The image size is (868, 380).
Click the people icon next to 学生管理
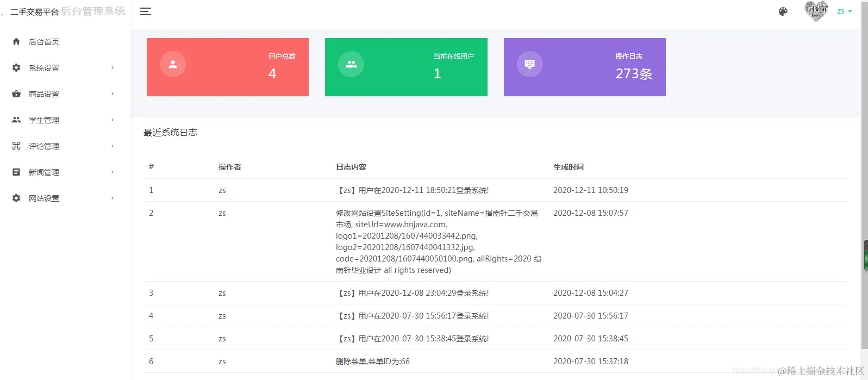(x=16, y=120)
